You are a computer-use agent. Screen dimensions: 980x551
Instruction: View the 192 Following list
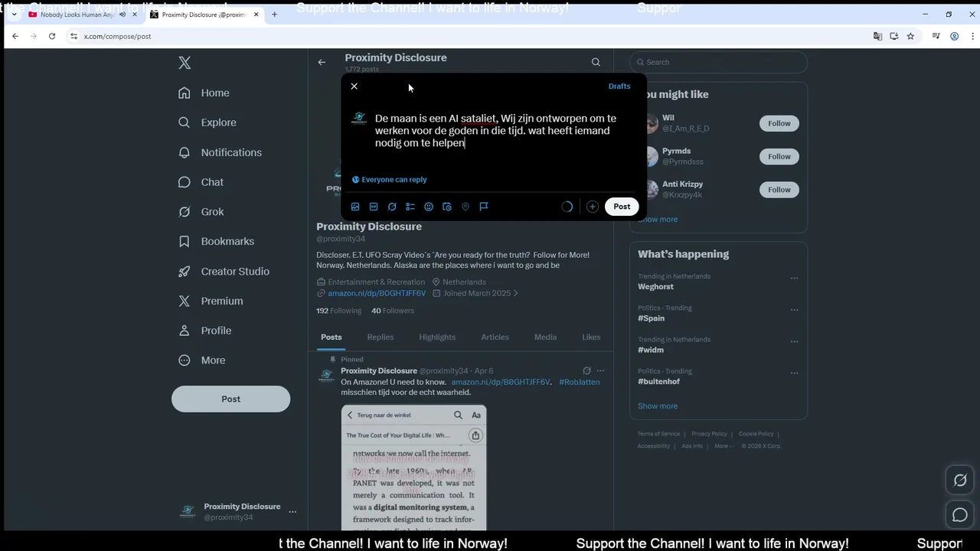pos(338,311)
